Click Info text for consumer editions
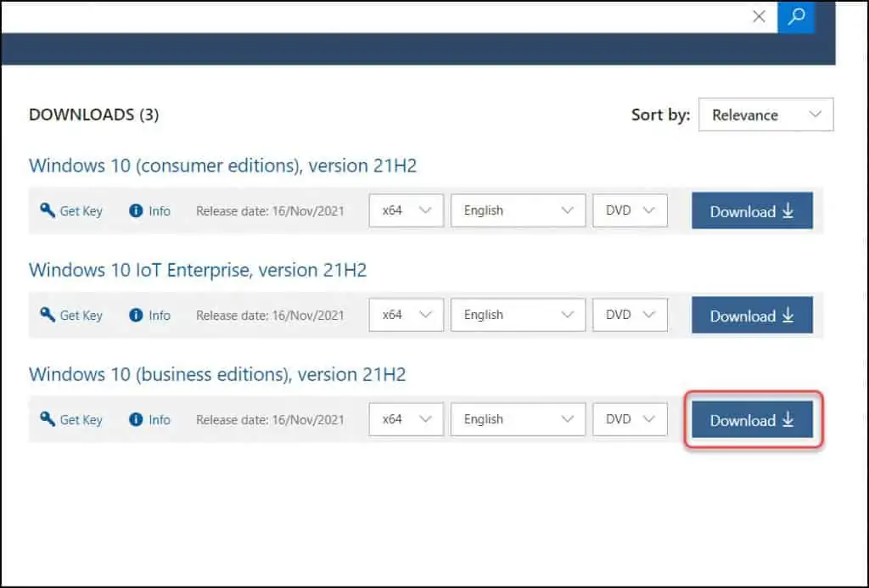 click(160, 211)
